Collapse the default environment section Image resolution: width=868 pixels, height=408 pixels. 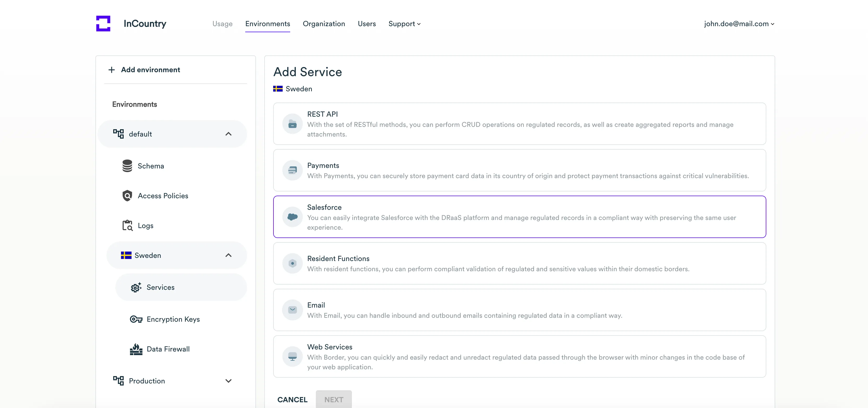[x=228, y=134]
